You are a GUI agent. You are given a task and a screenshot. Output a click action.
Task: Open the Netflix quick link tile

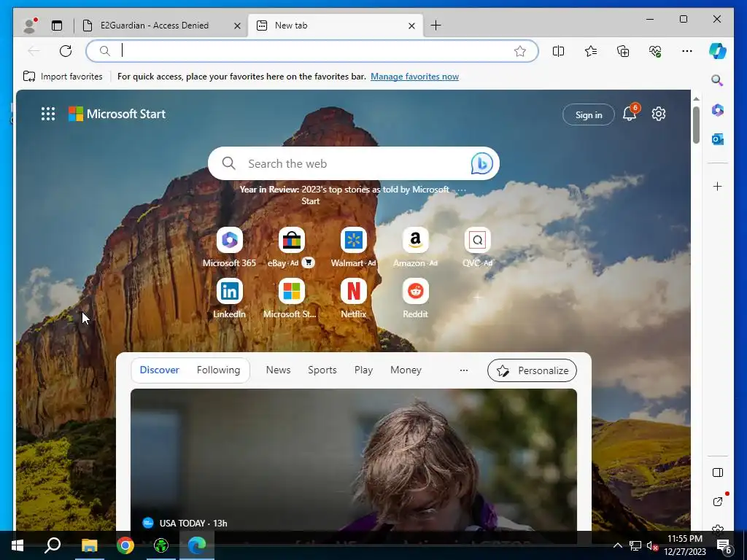tap(354, 298)
